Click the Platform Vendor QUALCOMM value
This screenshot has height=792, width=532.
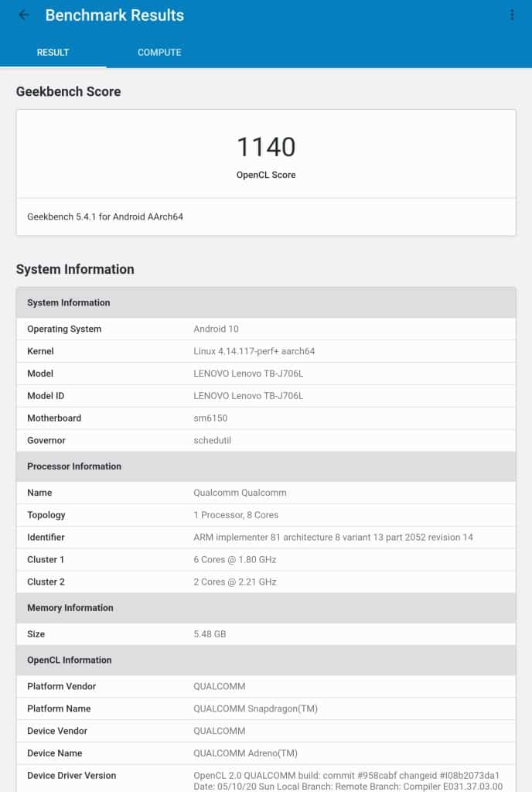219,687
